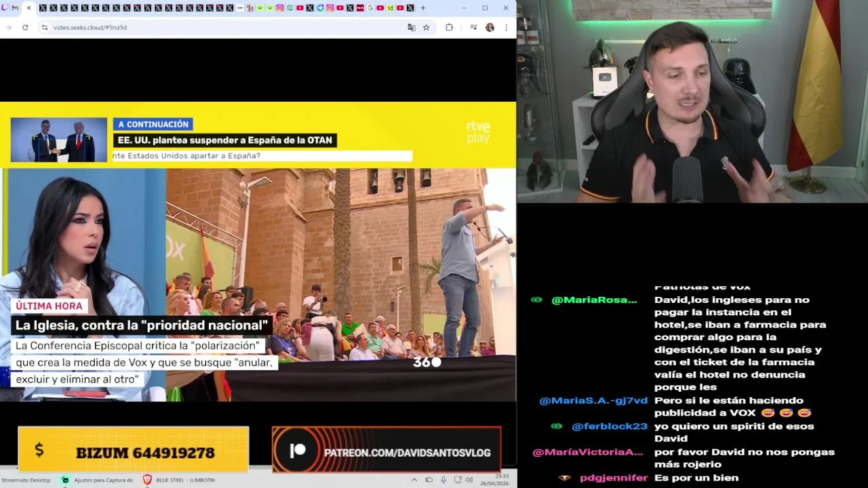Switch to the Gmail browser tab
This screenshot has width=868, height=488.
tap(16, 8)
